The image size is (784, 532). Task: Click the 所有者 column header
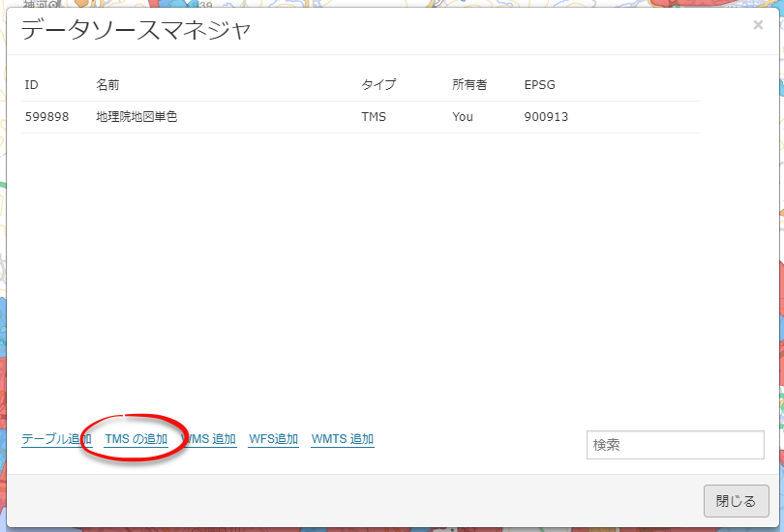tap(469, 85)
